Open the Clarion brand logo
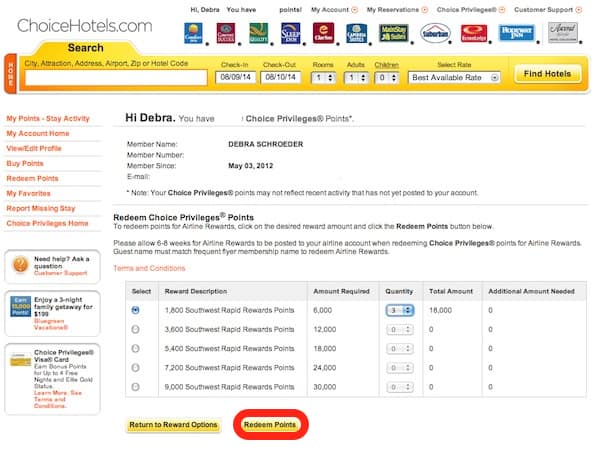600x453 pixels. pos(323,33)
